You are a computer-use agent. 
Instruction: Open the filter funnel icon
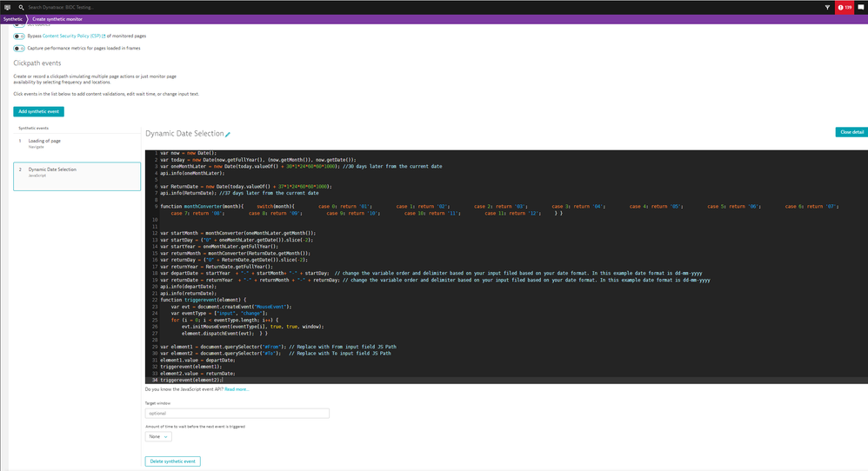point(827,7)
